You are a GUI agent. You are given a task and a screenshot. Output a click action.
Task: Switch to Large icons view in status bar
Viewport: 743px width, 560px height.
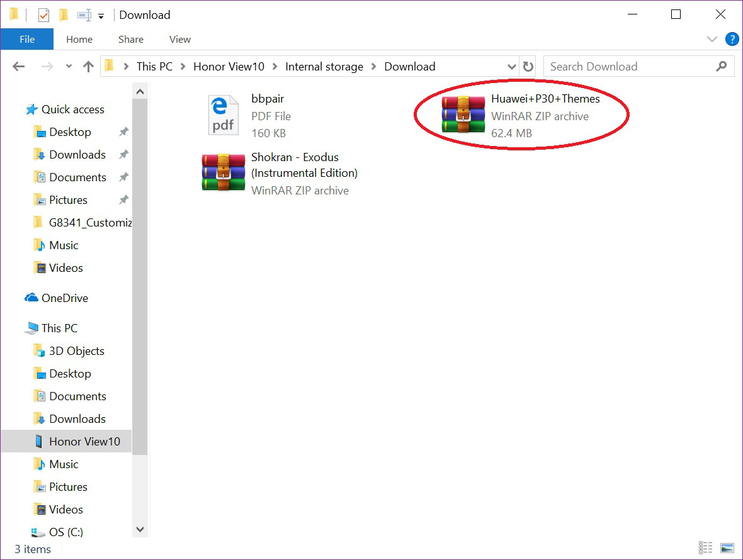[x=727, y=547]
